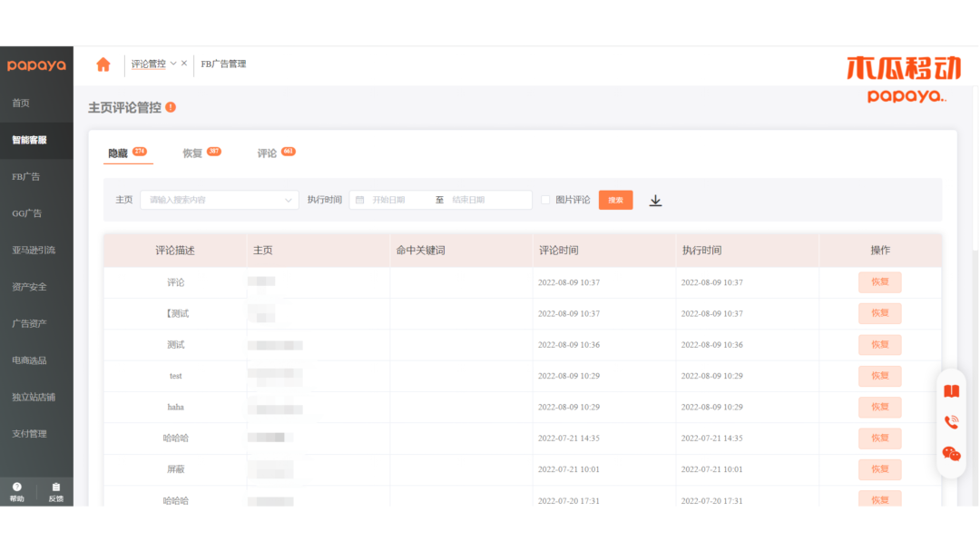Go to the home icon in breadcrumb bar
Viewport: 980px width, 552px height.
click(x=103, y=64)
